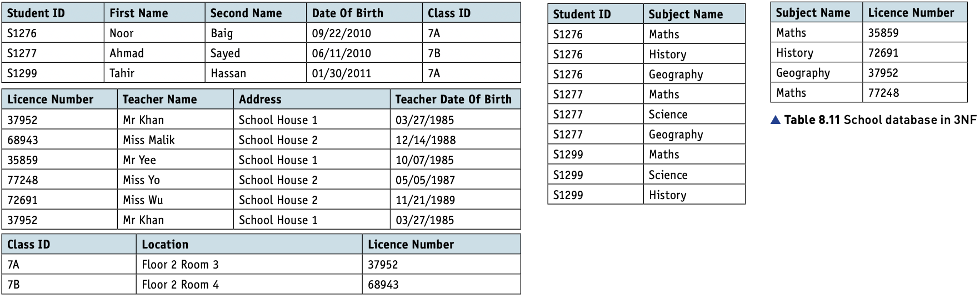Select the Floor 2 Room 4 cell
Viewport: 980px width, 298px height.
coord(249,284)
